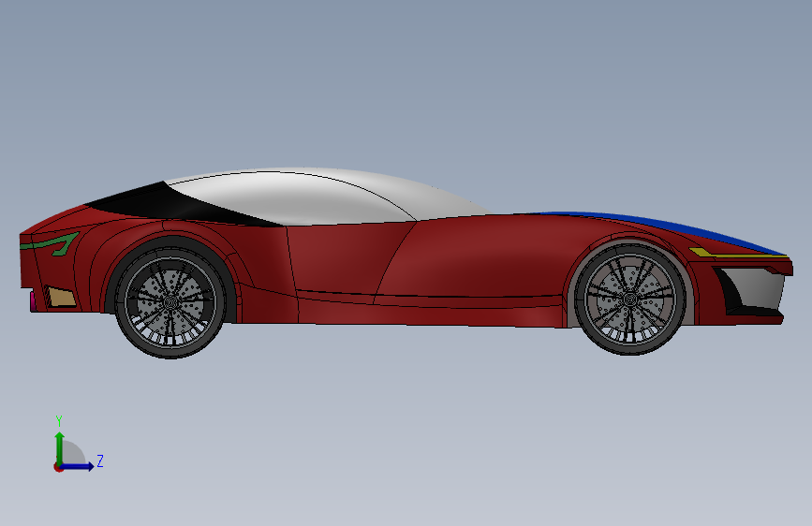The image size is (812, 526).
Task: Click the Y label on the axis triad
Action: click(59, 421)
